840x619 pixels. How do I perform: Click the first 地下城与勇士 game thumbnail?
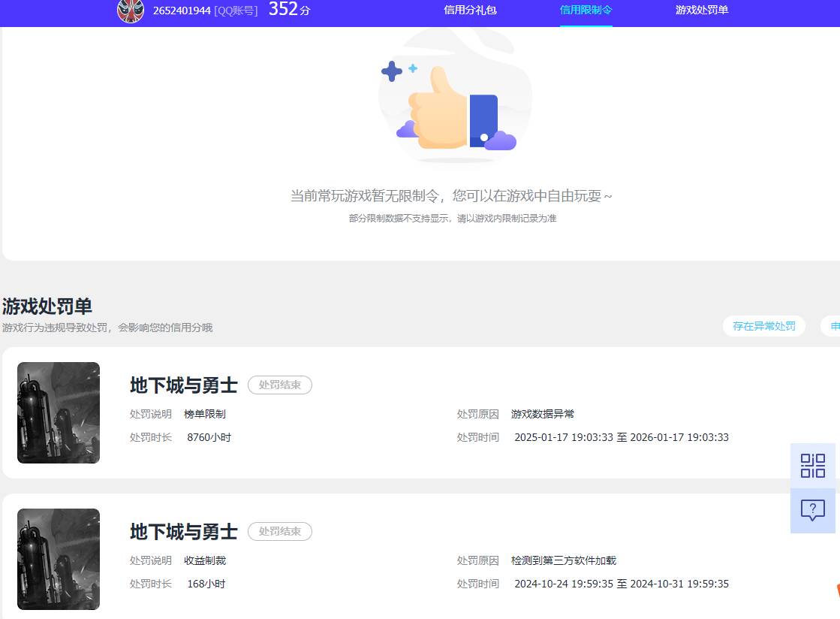click(58, 412)
